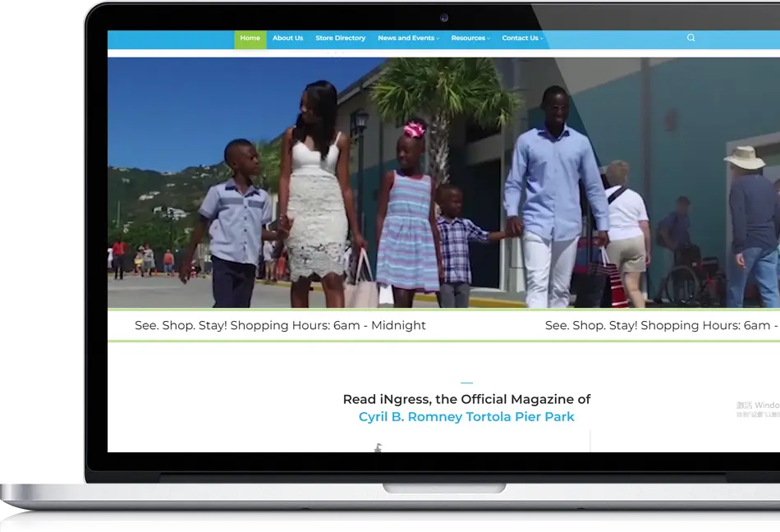Expand the Resources dropdown arrow
Screen dimensions: 780x532
coord(489,39)
